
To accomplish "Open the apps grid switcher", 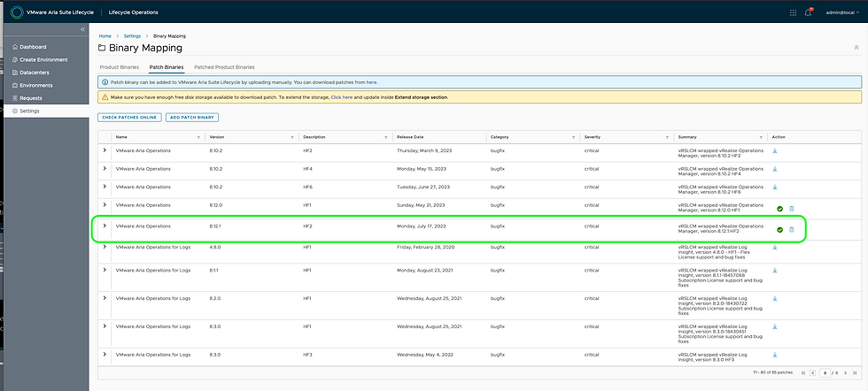I will click(793, 12).
